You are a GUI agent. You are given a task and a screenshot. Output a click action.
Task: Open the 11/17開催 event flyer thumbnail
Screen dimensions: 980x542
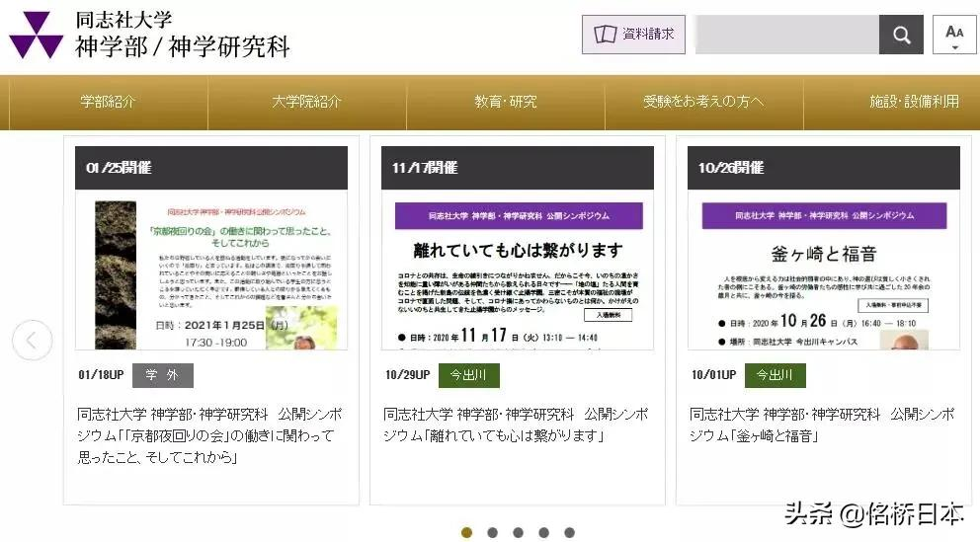point(518,271)
